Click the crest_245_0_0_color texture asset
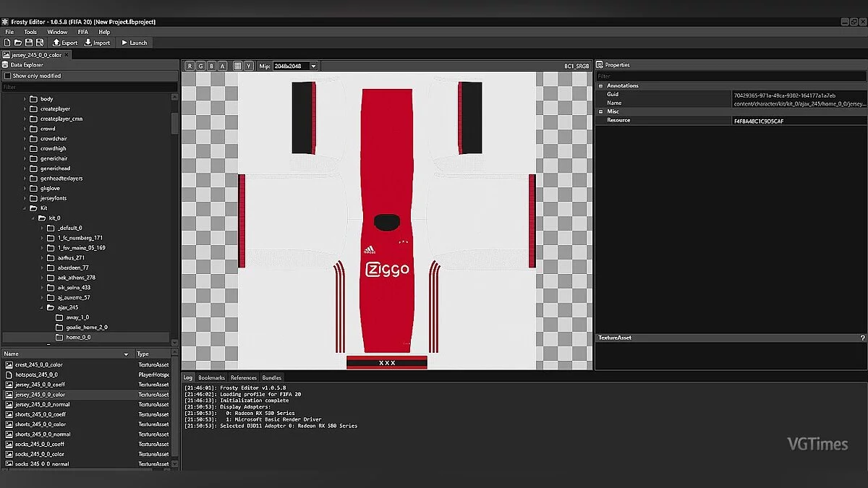This screenshot has width=868, height=488. (x=39, y=365)
